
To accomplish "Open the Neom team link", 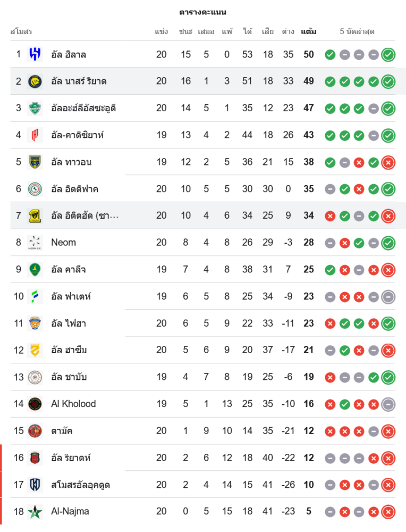I will coord(63,243).
